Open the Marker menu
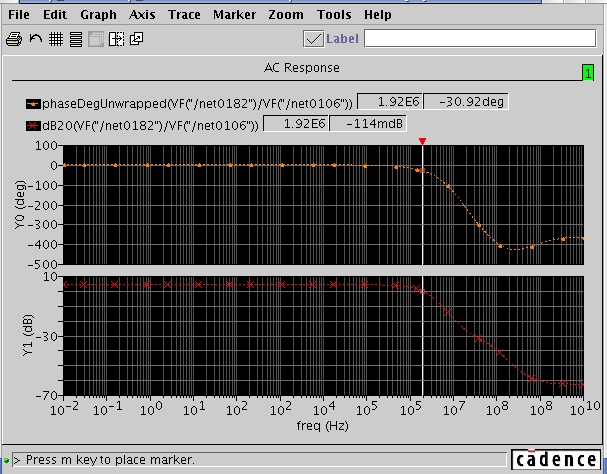The height and width of the screenshot is (474, 607). tap(234, 15)
